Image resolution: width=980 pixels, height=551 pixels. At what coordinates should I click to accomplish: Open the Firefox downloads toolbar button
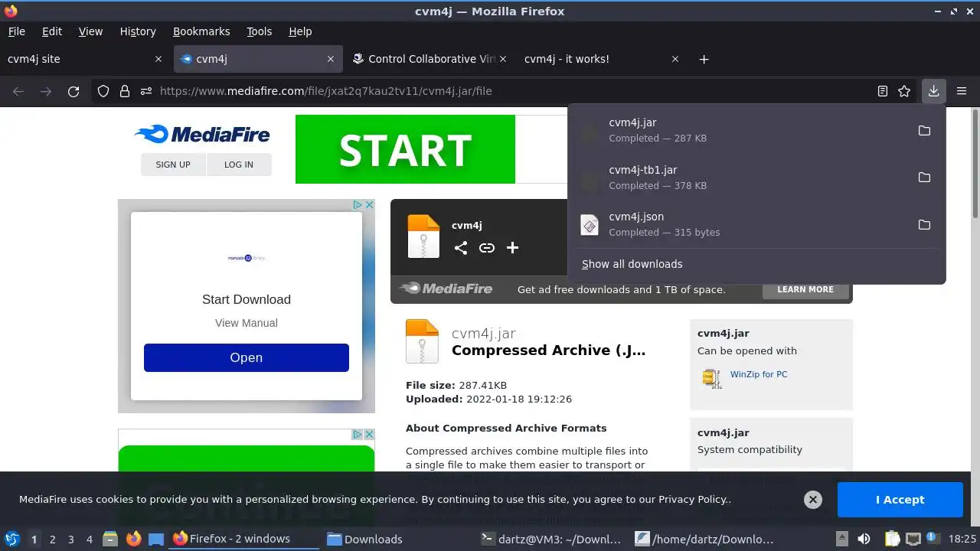933,91
